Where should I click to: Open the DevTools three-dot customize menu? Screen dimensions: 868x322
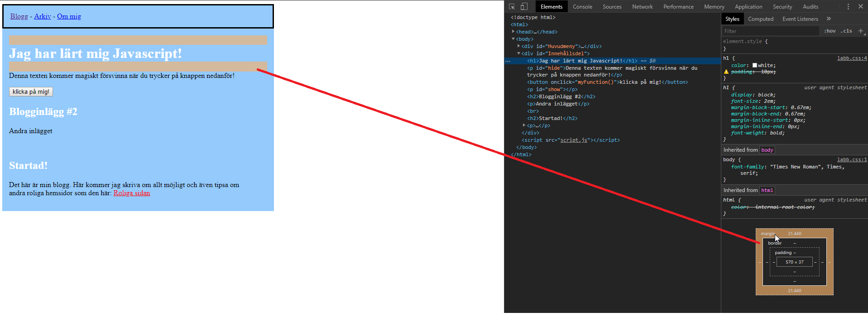848,6
